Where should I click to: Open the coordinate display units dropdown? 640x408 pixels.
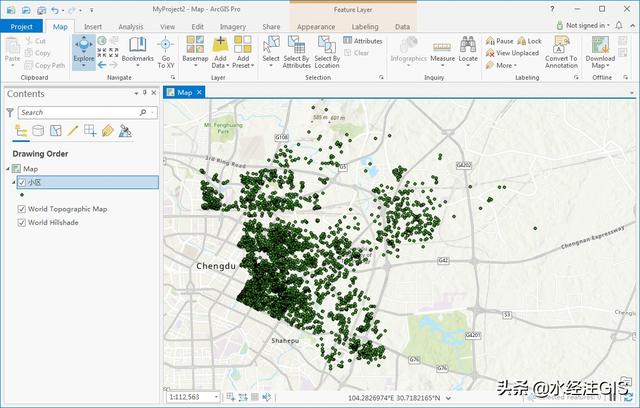click(449, 398)
